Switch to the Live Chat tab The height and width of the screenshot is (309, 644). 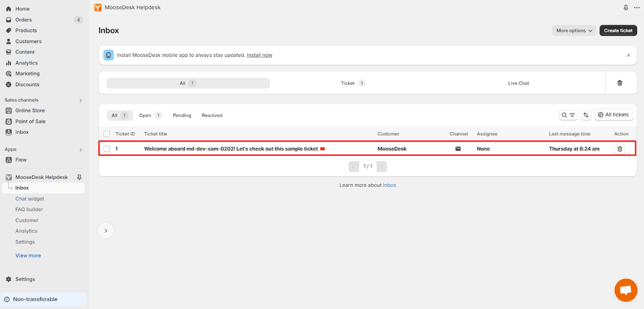tap(518, 83)
